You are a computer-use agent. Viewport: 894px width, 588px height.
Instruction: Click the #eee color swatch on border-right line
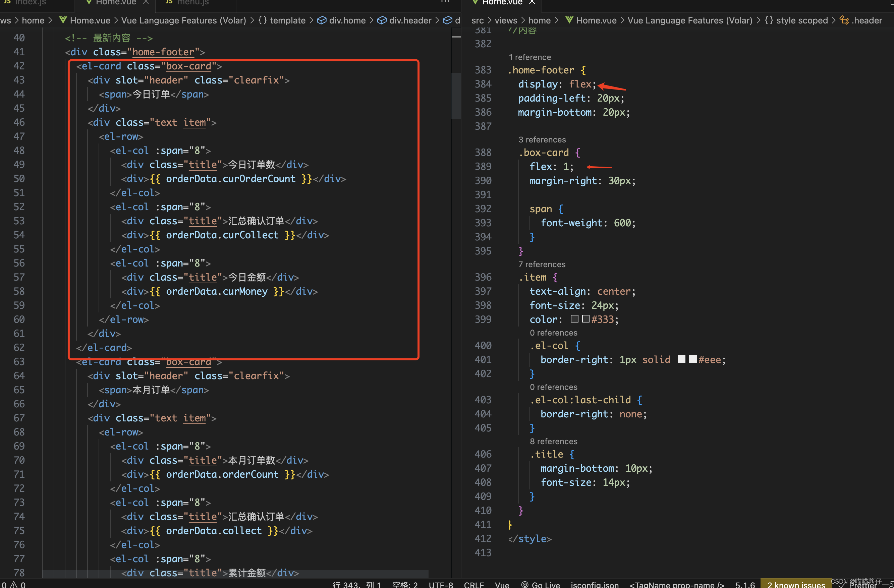click(x=693, y=359)
